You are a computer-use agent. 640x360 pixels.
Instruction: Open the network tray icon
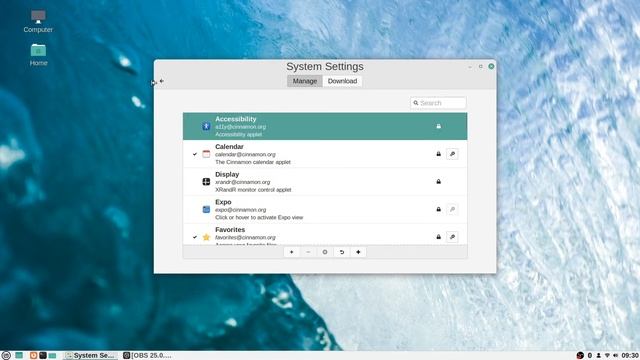point(607,356)
